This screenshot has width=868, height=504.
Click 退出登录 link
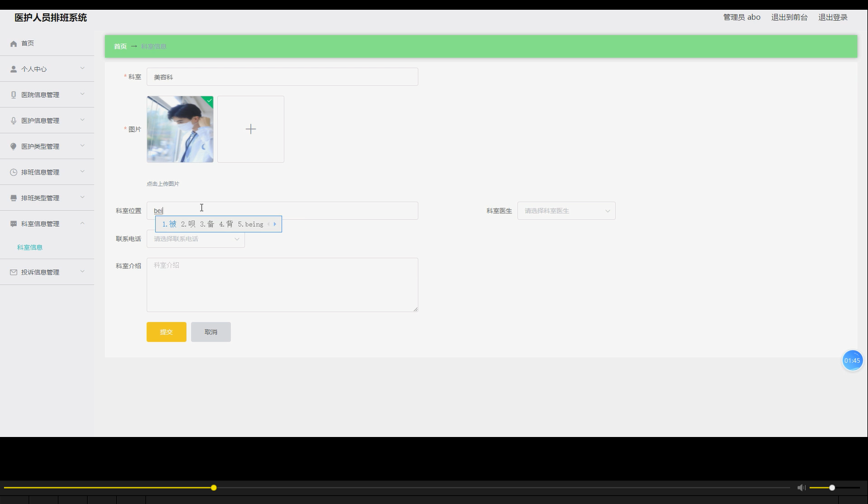(x=833, y=17)
